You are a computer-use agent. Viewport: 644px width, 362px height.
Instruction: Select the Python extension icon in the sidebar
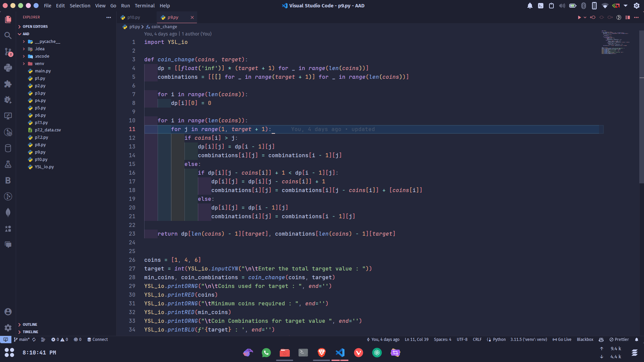tap(8, 68)
